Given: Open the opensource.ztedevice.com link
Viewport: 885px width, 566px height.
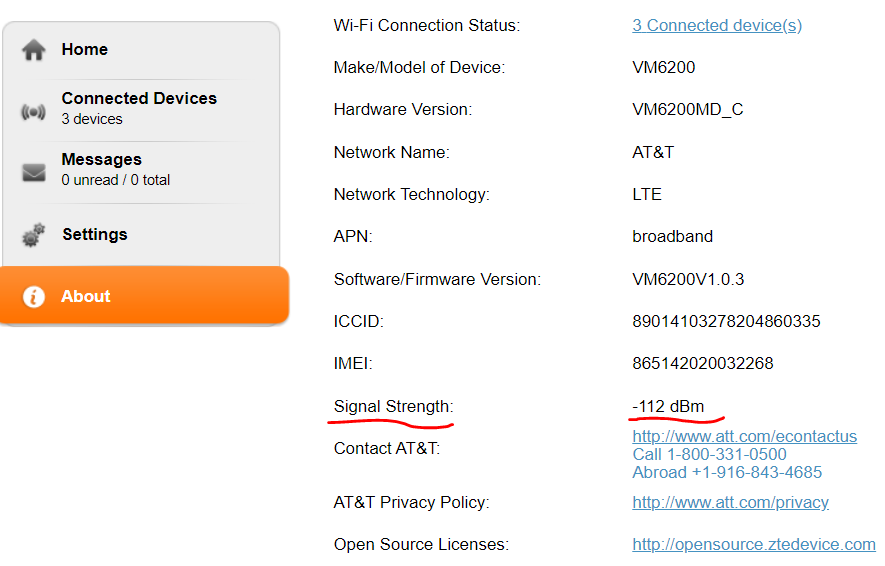Looking at the screenshot, I should (x=753, y=545).
